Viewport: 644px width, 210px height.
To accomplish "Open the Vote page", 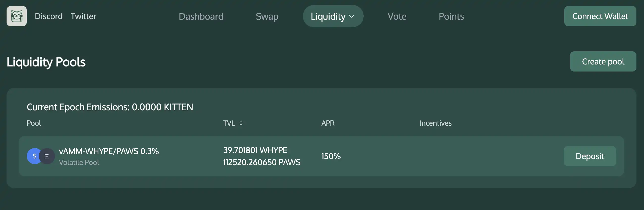I will pos(397,16).
